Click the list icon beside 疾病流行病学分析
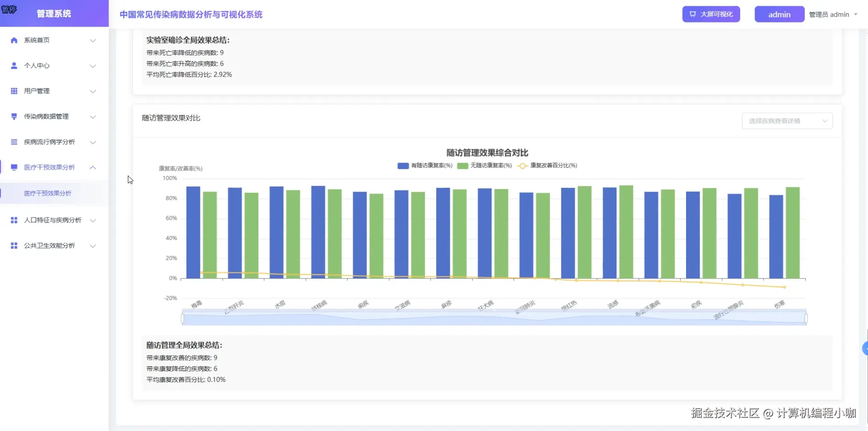The height and width of the screenshot is (431, 868). (x=14, y=142)
